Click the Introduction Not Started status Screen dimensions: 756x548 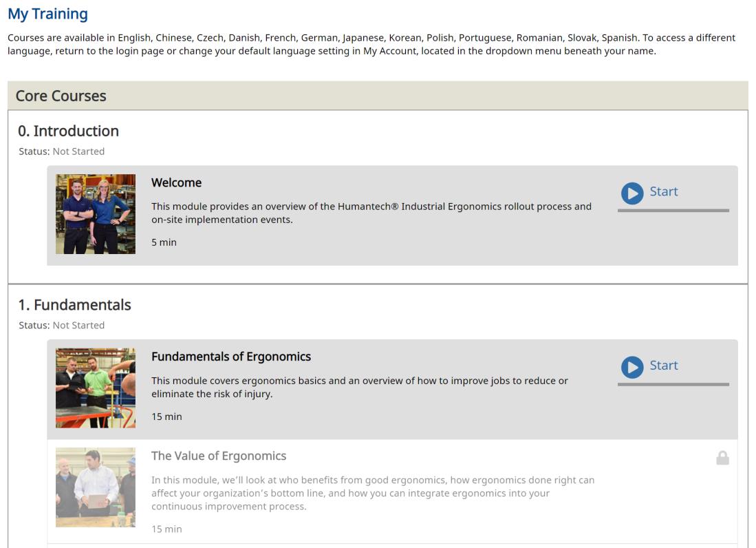click(78, 151)
